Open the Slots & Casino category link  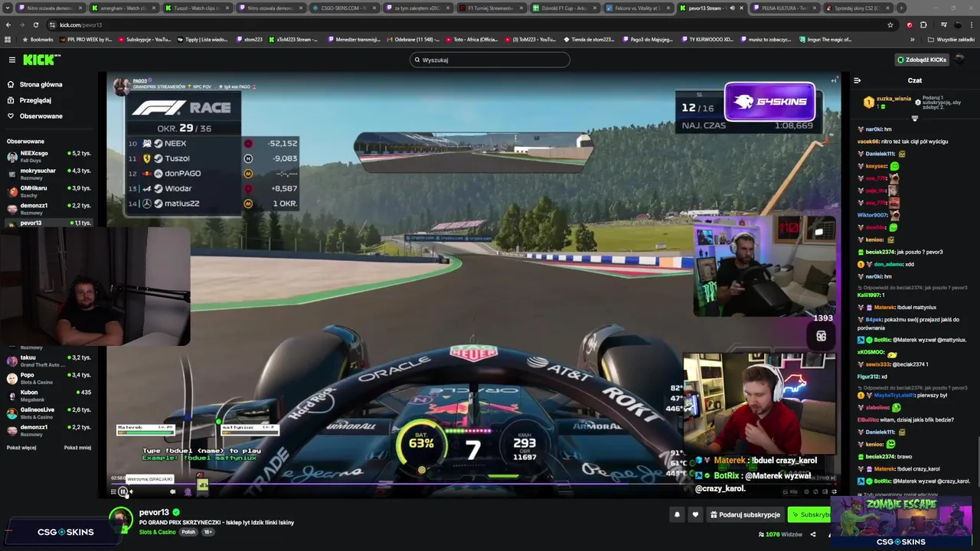158,532
